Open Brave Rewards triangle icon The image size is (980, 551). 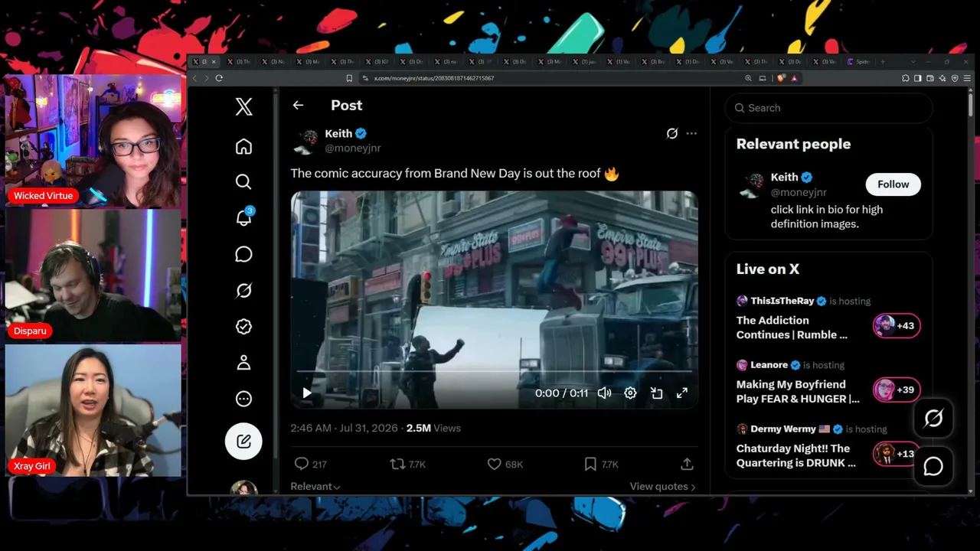pos(794,78)
